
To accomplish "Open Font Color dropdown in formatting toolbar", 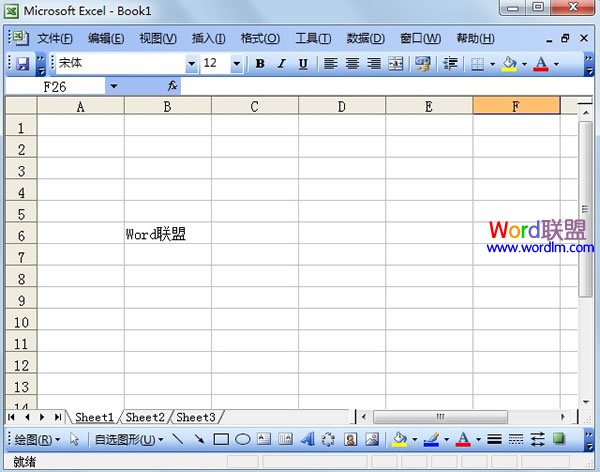I will pyautogui.click(x=556, y=64).
